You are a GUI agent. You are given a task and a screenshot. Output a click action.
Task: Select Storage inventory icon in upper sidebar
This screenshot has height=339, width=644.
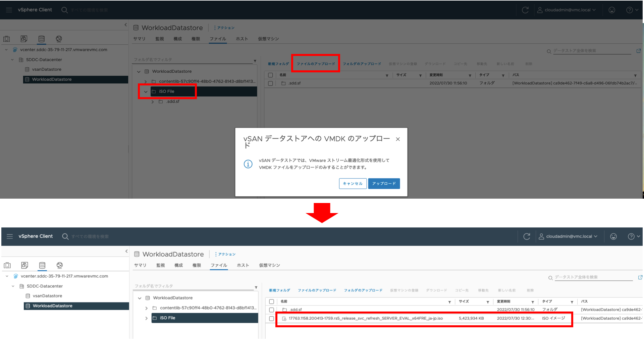click(x=41, y=39)
